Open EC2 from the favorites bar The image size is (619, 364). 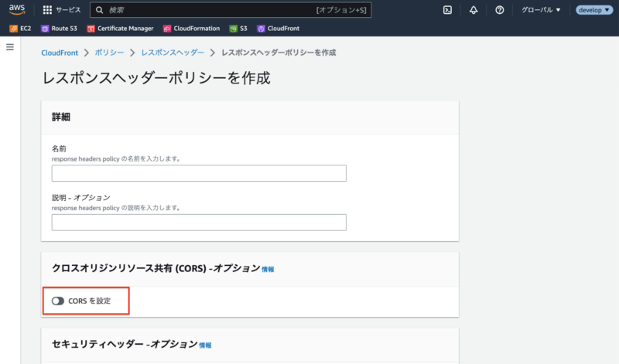click(x=22, y=29)
